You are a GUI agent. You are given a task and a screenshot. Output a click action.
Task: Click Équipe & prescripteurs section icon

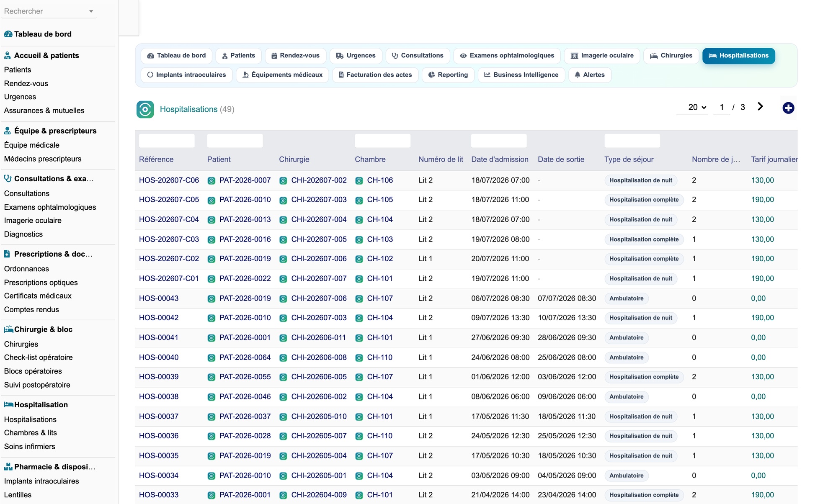[8, 131]
